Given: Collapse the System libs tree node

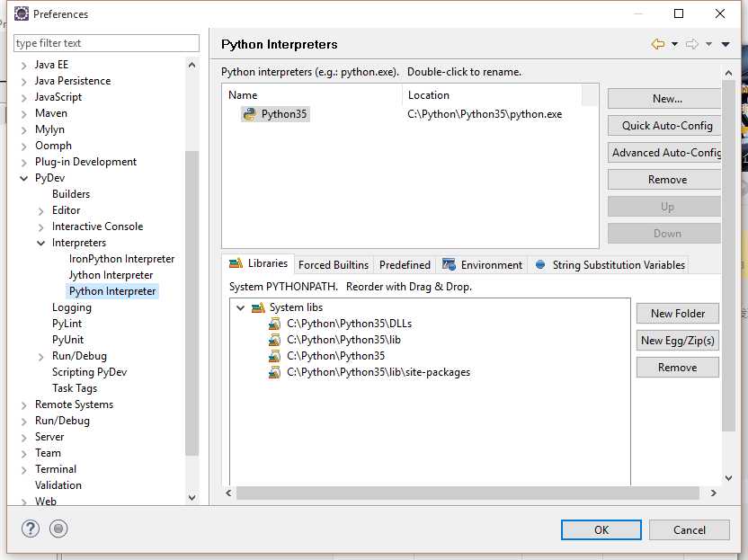Looking at the screenshot, I should tap(240, 307).
